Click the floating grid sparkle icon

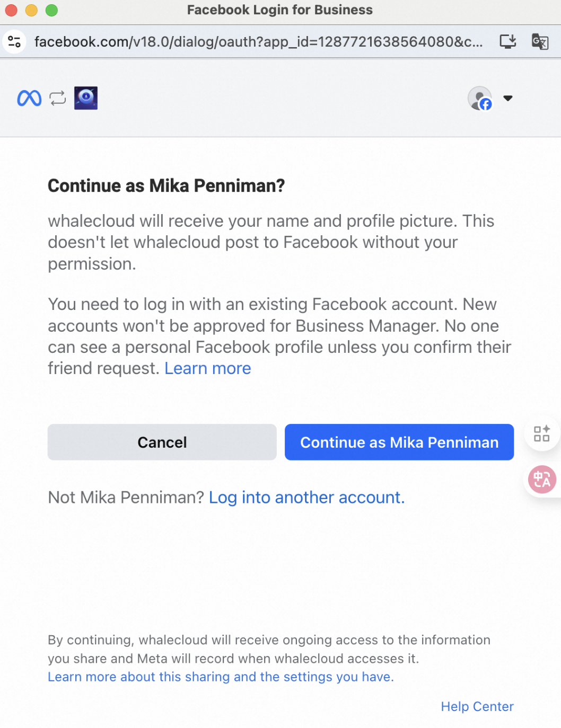click(x=541, y=433)
